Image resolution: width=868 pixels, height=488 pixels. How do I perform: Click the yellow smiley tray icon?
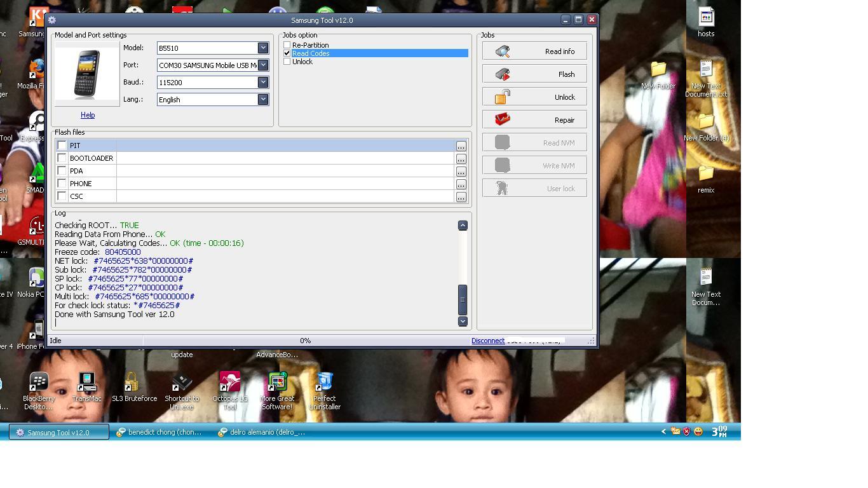coord(698,431)
